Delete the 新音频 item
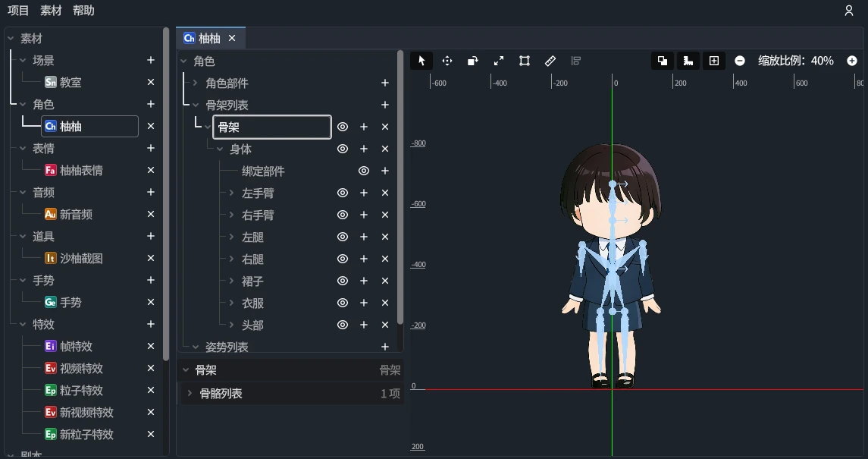 [x=151, y=214]
